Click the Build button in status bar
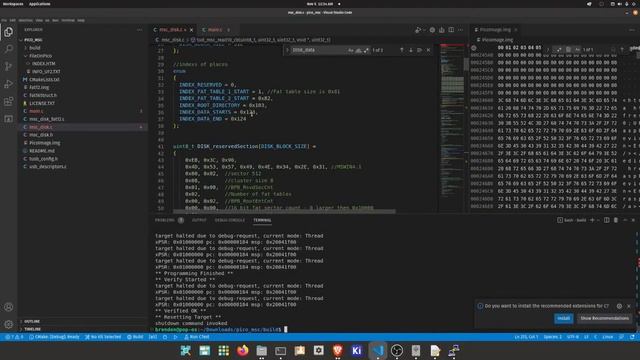Image resolution: width=640 pixels, height=360 pixels. [135, 337]
